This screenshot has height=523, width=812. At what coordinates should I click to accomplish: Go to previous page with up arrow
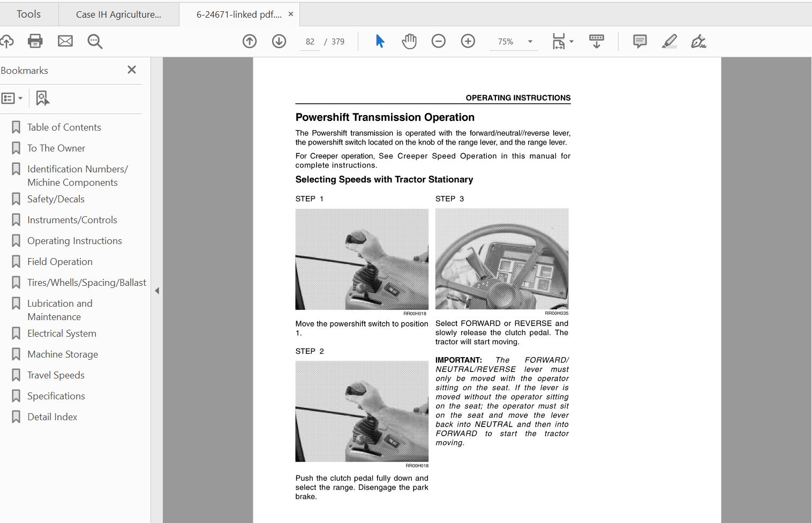(250, 41)
